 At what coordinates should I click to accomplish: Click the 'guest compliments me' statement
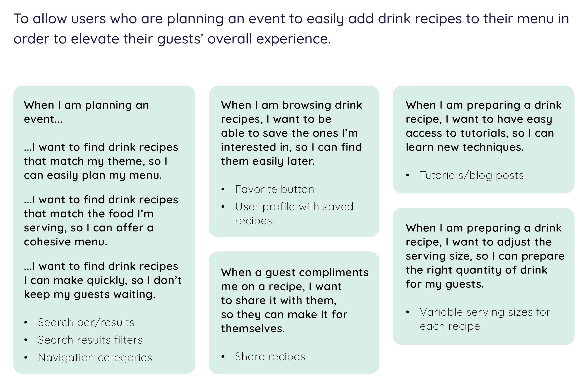click(295, 300)
